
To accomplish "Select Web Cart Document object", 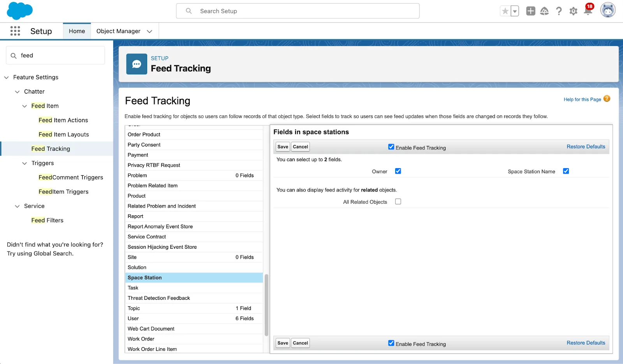I will [x=194, y=329].
